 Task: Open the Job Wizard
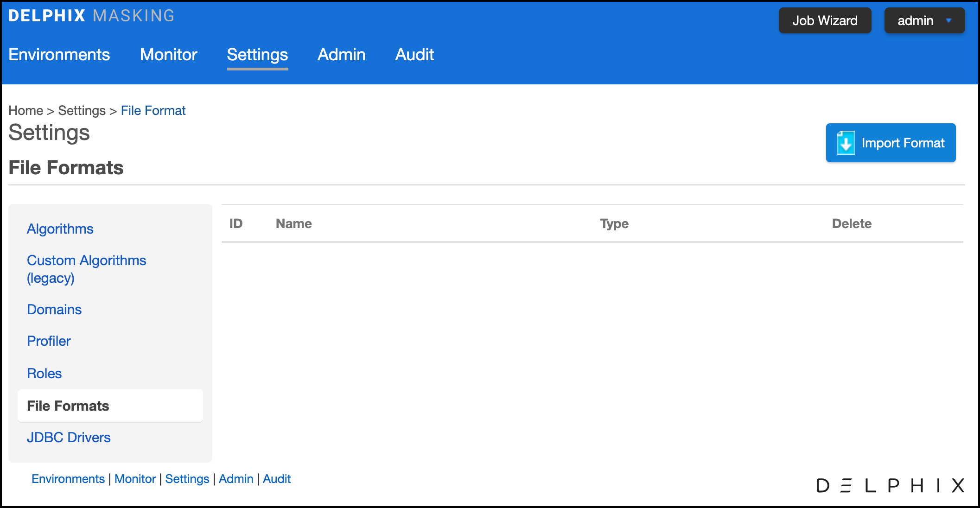824,21
